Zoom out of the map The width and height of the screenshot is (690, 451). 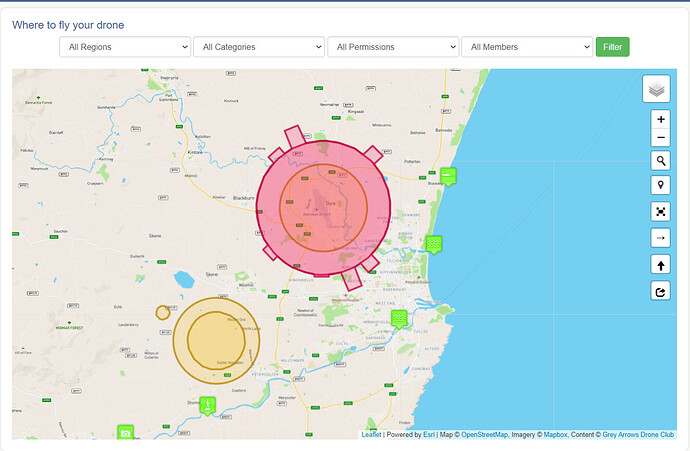pos(660,138)
